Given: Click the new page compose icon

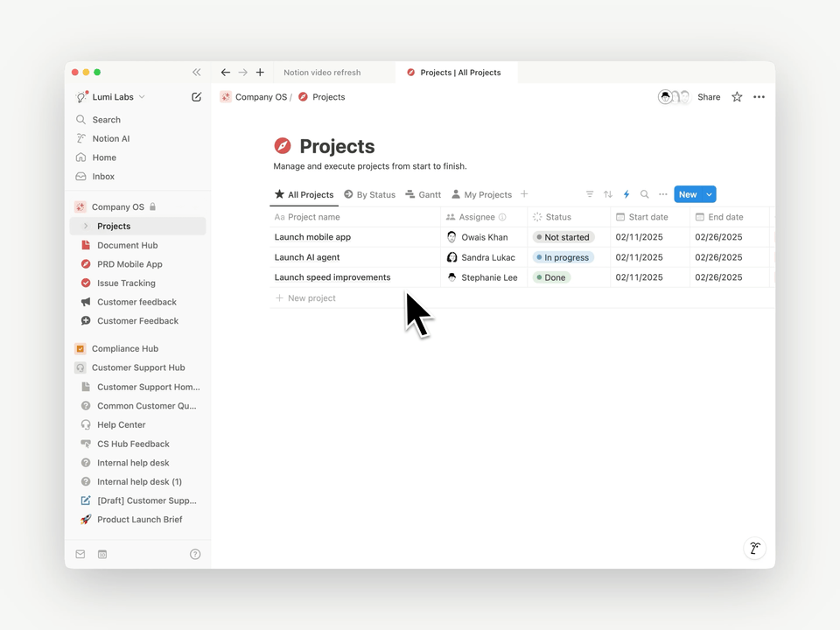Looking at the screenshot, I should point(197,97).
